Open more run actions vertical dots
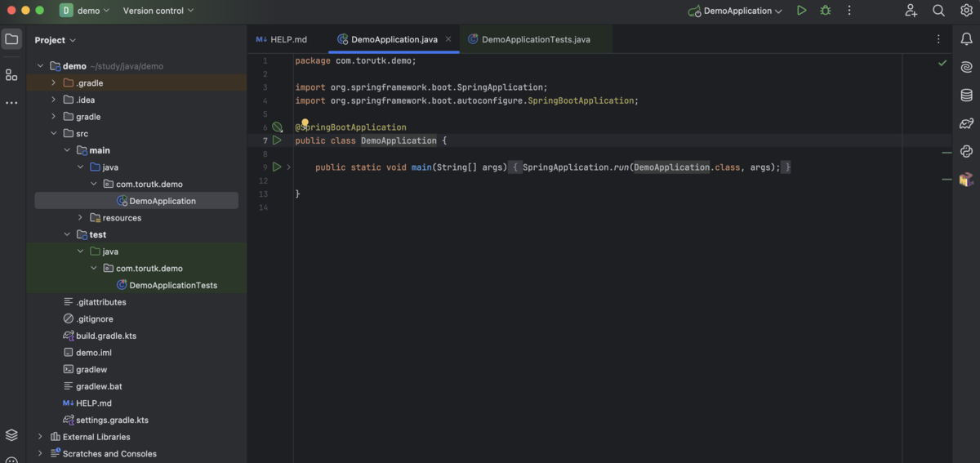Screen dimensions: 980x463 pos(849,11)
